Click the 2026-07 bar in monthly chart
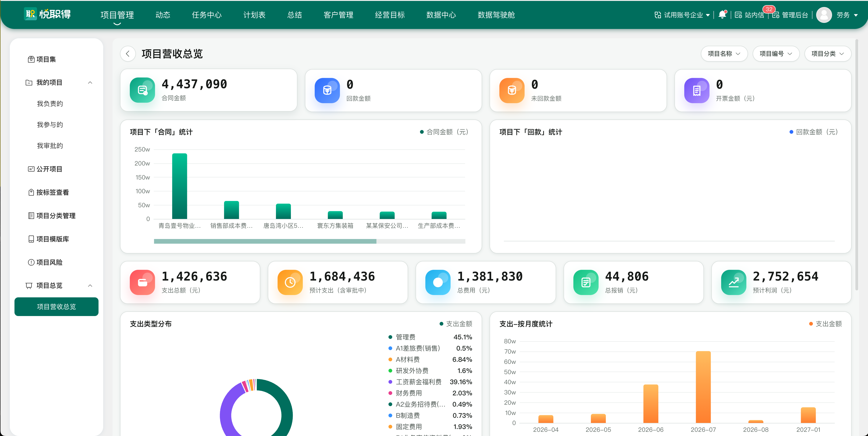Screen dimensions: 868x436 click(x=703, y=387)
